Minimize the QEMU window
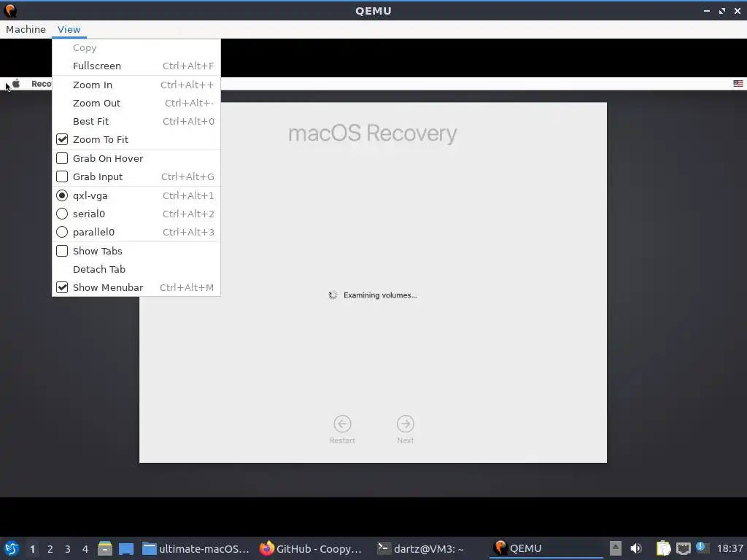The height and width of the screenshot is (560, 747). pos(706,10)
